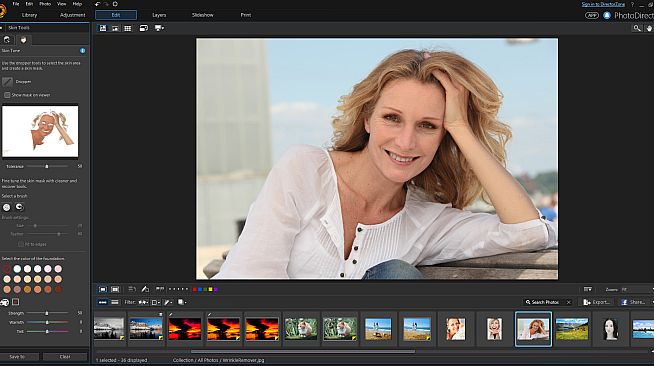Image resolution: width=654 pixels, height=366 pixels.
Task: Click the Search Photos field
Action: pos(548,302)
